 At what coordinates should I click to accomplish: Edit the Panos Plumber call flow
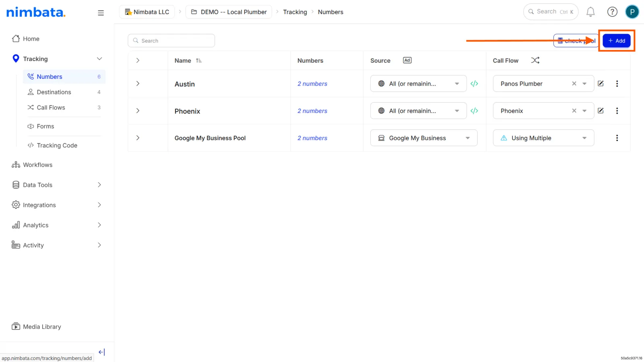coord(601,84)
